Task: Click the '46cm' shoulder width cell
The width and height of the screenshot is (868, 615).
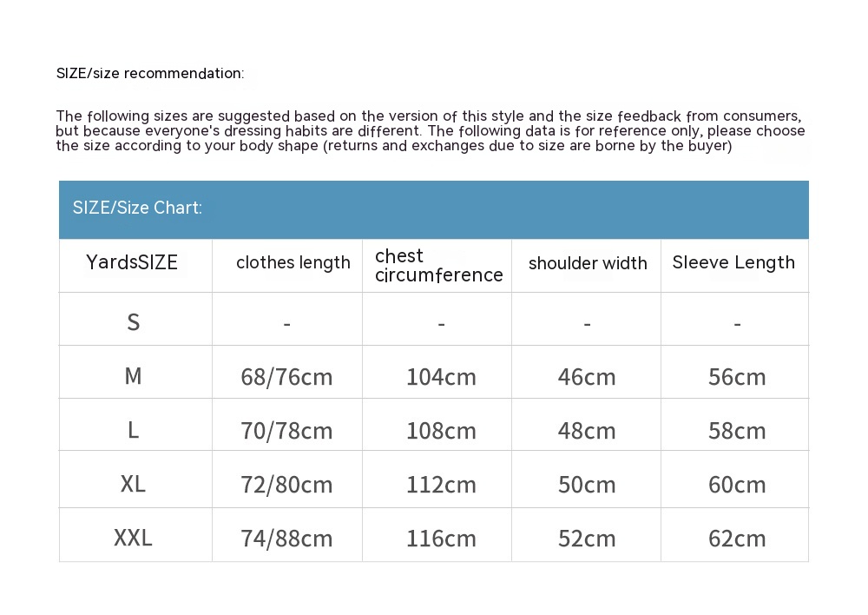Action: pyautogui.click(x=587, y=377)
